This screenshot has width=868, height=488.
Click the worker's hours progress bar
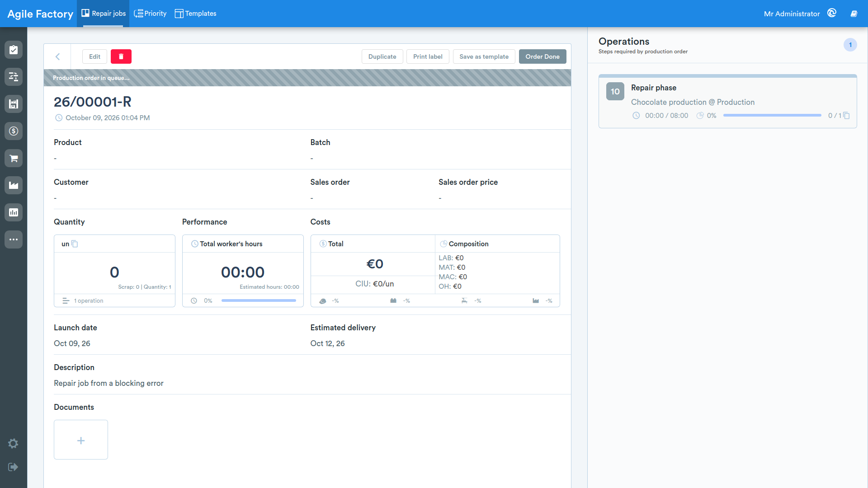pyautogui.click(x=259, y=300)
